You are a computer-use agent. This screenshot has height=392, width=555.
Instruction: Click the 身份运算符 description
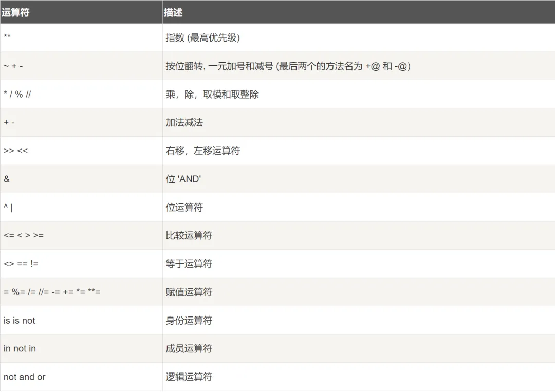pos(189,321)
